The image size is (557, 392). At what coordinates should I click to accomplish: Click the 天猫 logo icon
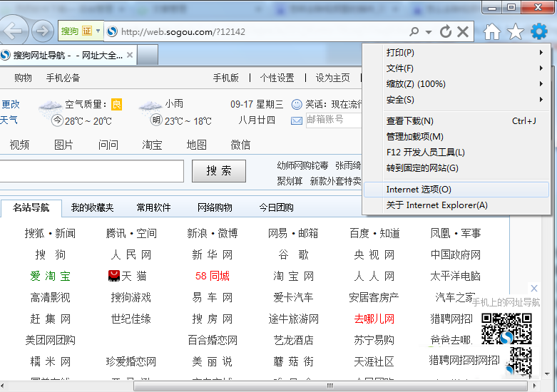[x=114, y=276]
